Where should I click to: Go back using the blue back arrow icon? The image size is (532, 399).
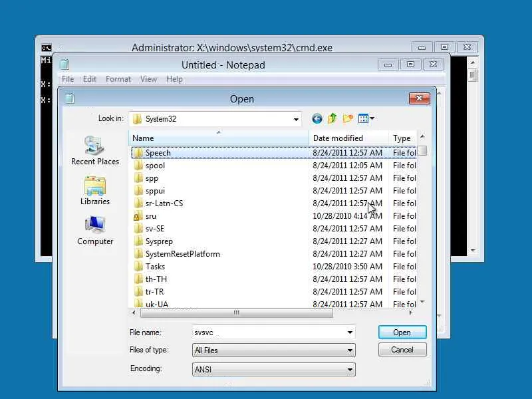[317, 119]
